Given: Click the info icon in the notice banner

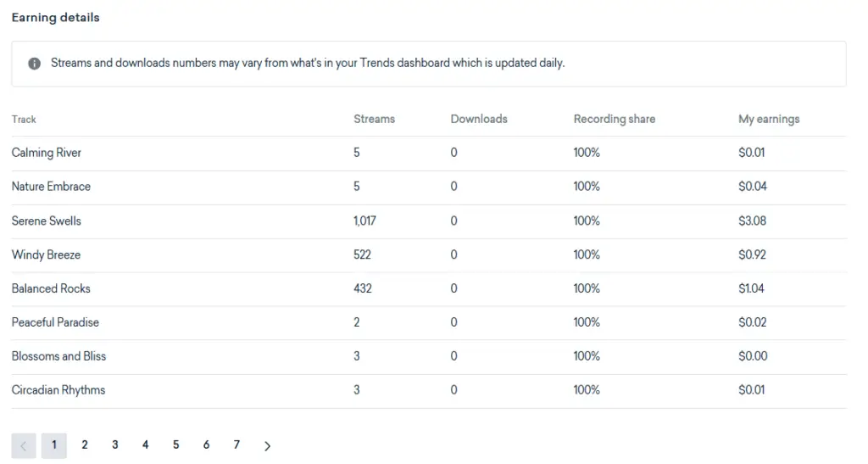Looking at the screenshot, I should 34,64.
